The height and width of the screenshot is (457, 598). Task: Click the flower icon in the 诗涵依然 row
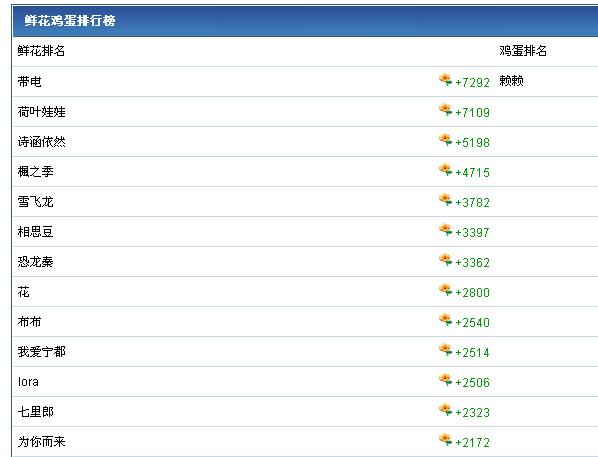[445, 140]
